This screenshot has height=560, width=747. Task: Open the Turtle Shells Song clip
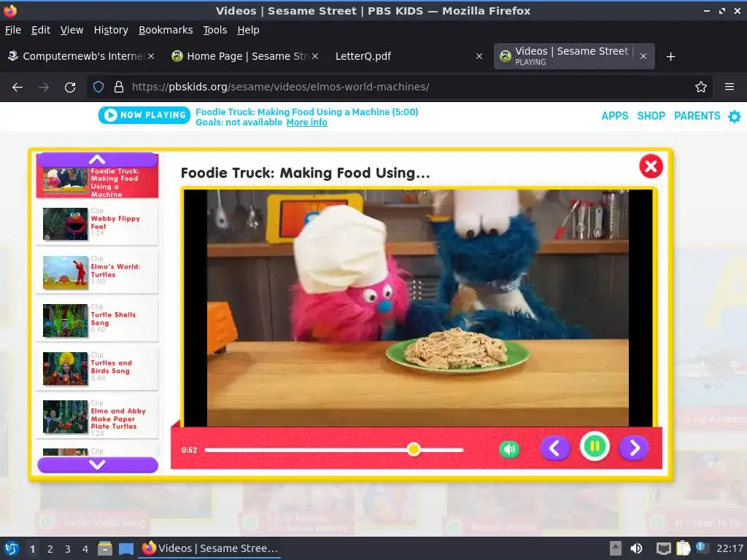(x=97, y=319)
